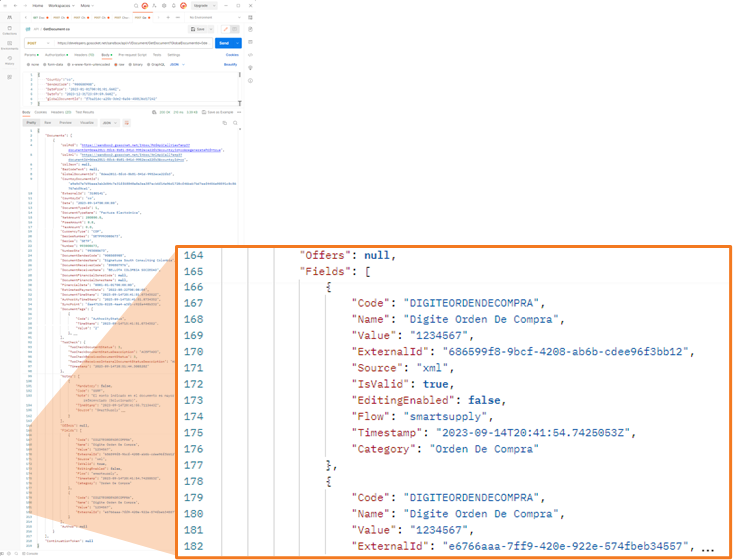733x560 pixels.
Task: Open the tab options three-dots menu
Action: 178,17
